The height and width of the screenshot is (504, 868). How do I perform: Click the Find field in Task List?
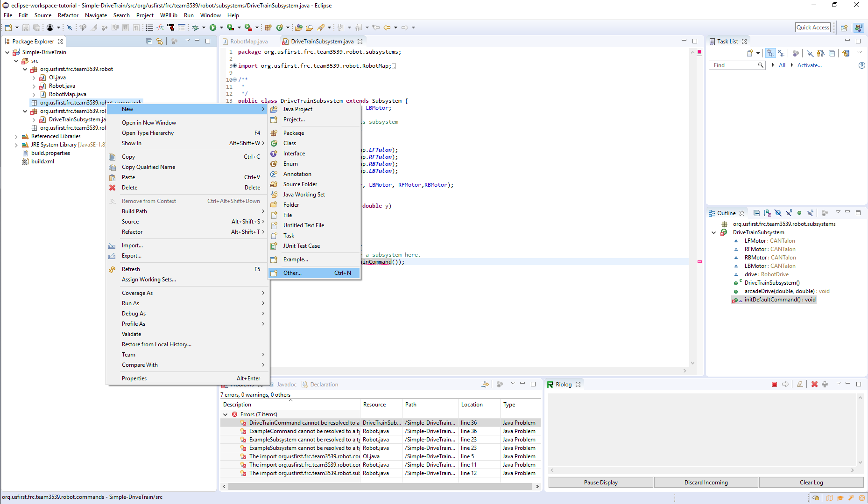733,65
